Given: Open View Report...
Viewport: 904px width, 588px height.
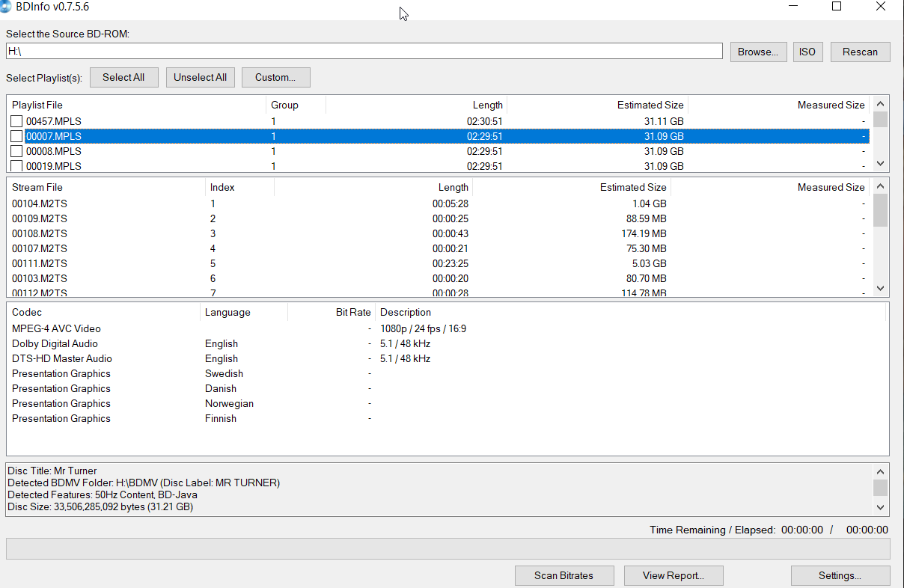Looking at the screenshot, I should point(674,575).
